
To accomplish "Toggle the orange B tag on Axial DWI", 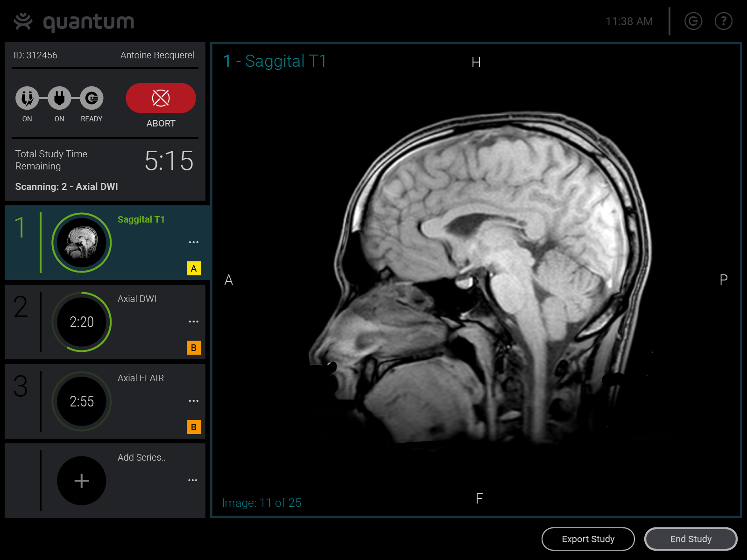I will (193, 348).
